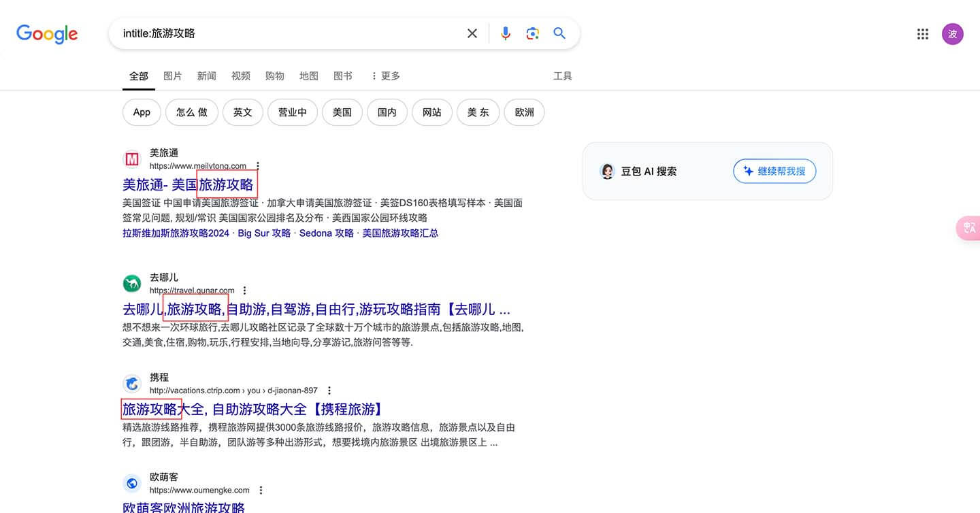Open Google Lens image search
This screenshot has height=513, width=980.
point(532,33)
